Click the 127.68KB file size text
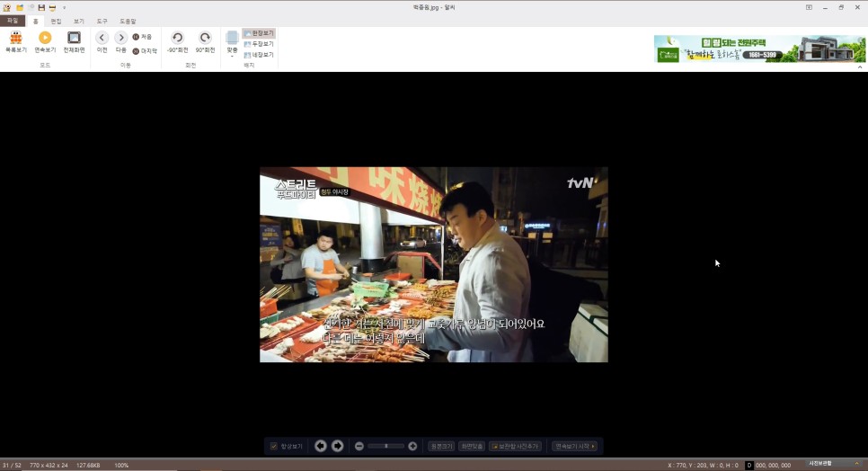 [88, 466]
